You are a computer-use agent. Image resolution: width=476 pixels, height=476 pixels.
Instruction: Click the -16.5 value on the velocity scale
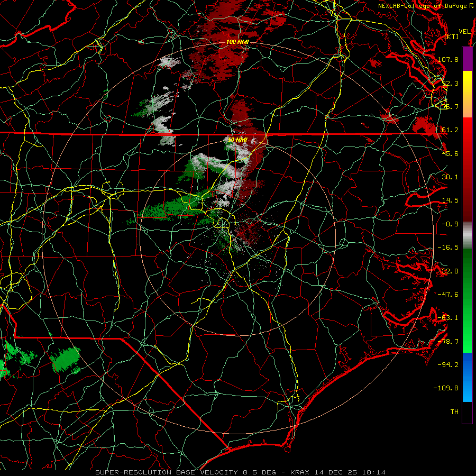448,248
